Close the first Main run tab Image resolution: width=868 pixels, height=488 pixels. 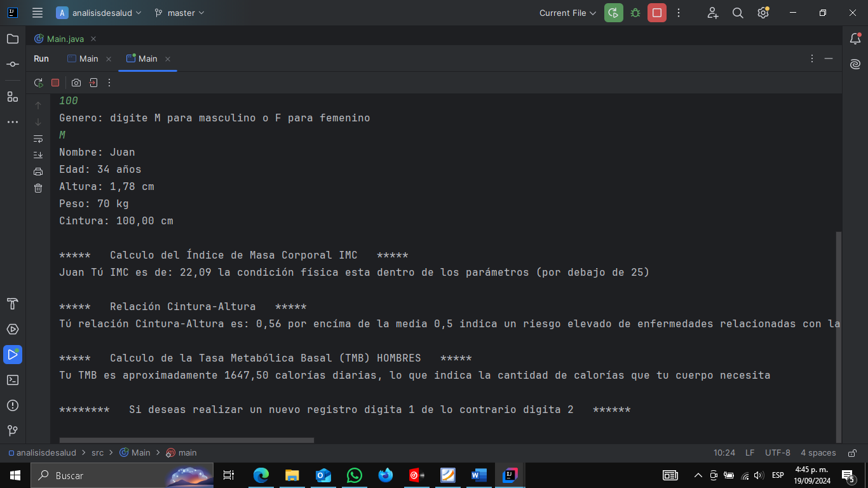click(x=109, y=59)
